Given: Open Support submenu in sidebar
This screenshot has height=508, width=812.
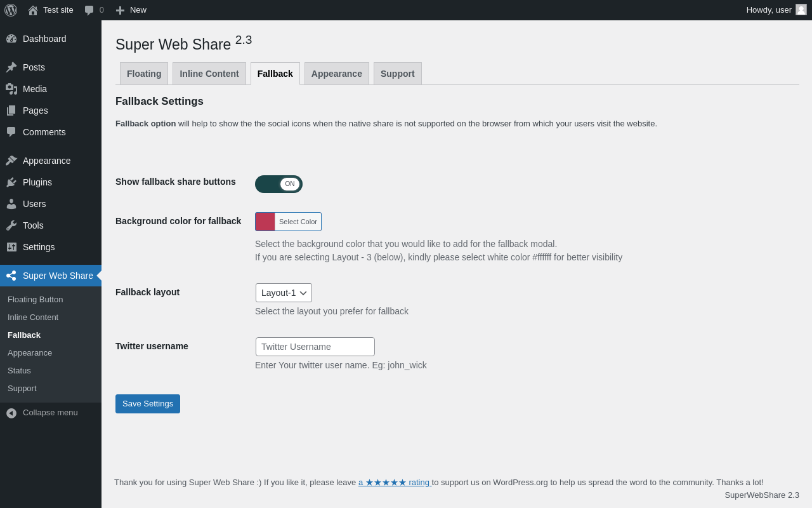Looking at the screenshot, I should point(22,389).
